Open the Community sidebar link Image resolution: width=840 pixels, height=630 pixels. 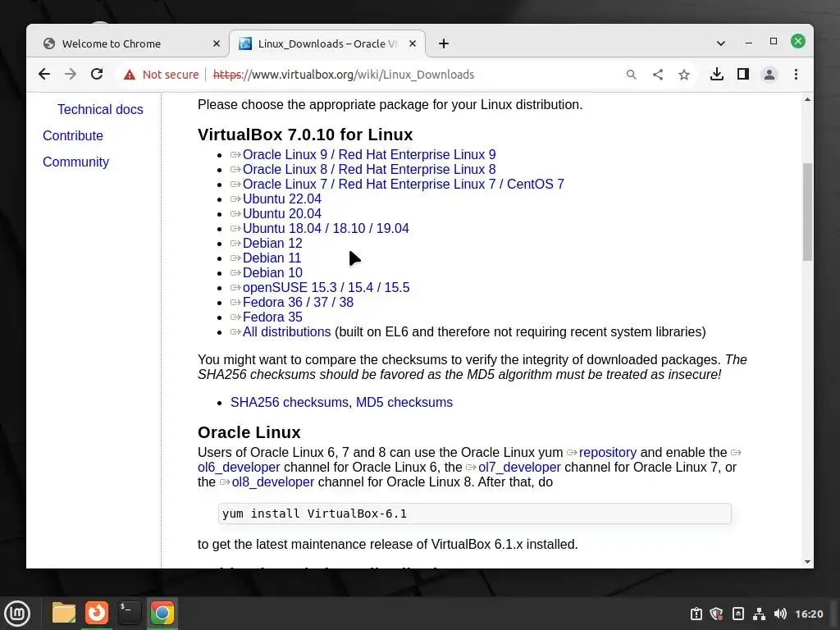click(75, 162)
